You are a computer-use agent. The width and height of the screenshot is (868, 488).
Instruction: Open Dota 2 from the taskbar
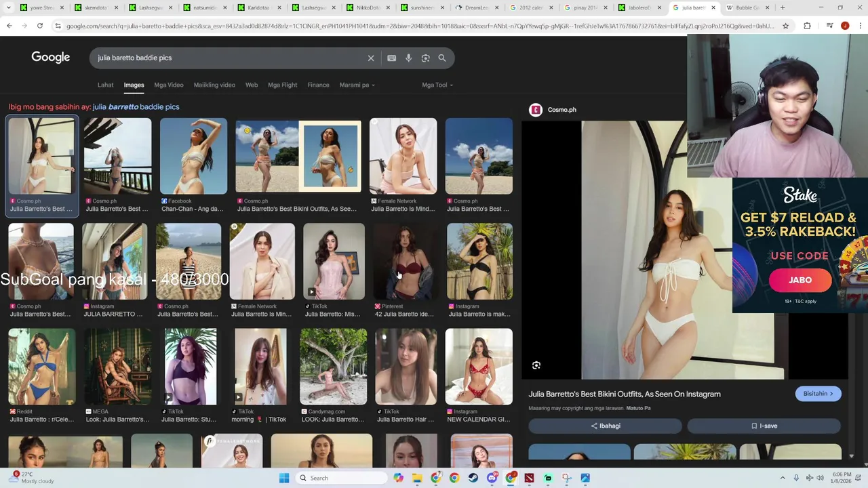529,478
